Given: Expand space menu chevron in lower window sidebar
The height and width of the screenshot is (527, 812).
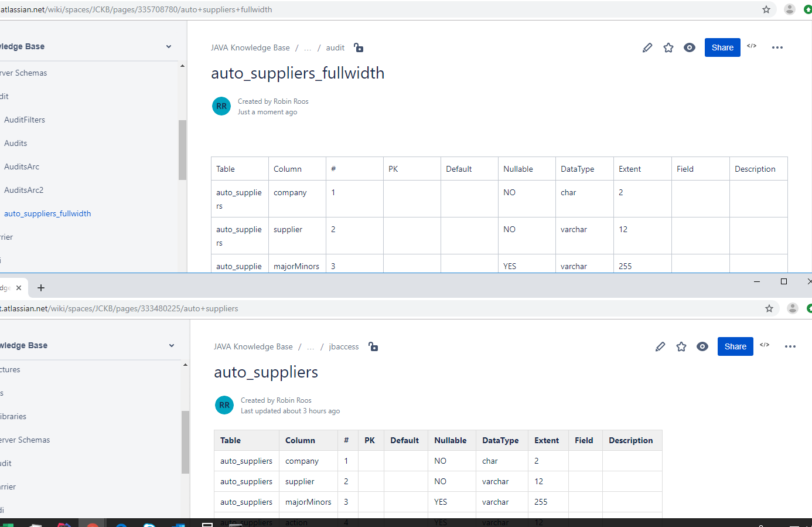Looking at the screenshot, I should tap(172, 345).
